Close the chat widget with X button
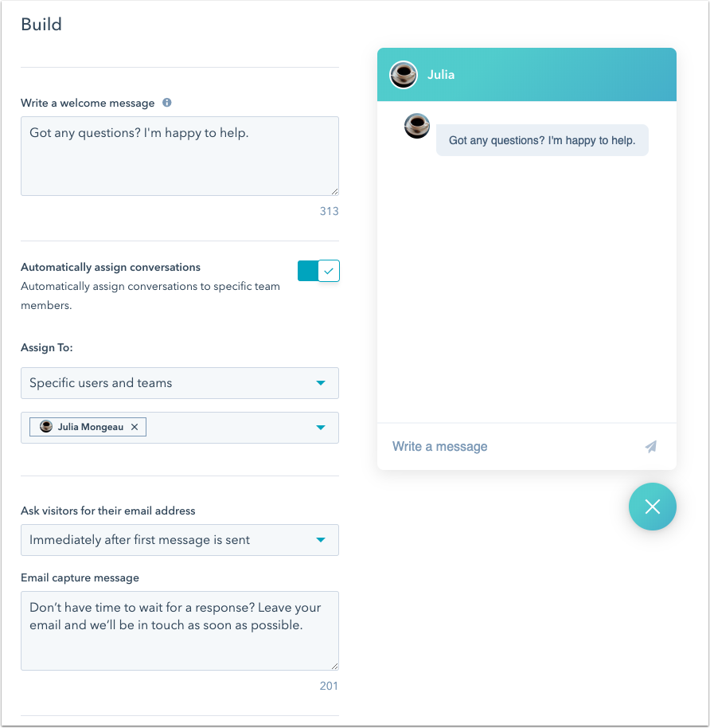The image size is (710, 728). [x=652, y=507]
